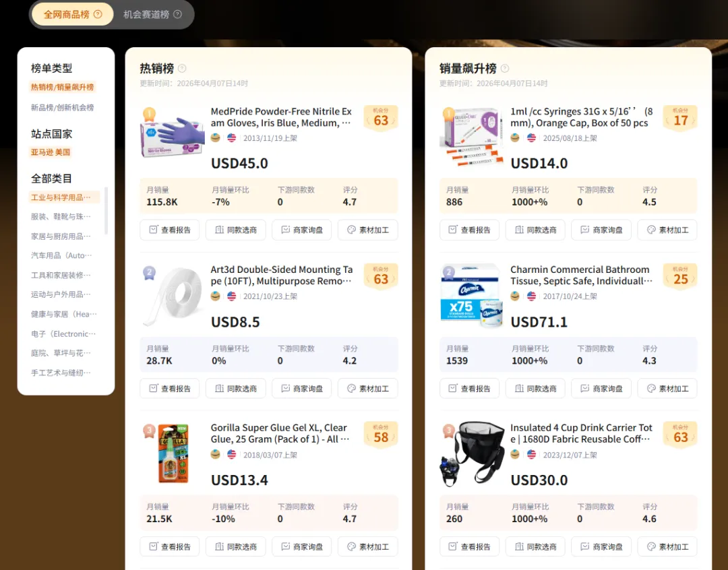This screenshot has height=570, width=728.
Task: Select 家居与厨房用品 category
Action: click(x=61, y=236)
